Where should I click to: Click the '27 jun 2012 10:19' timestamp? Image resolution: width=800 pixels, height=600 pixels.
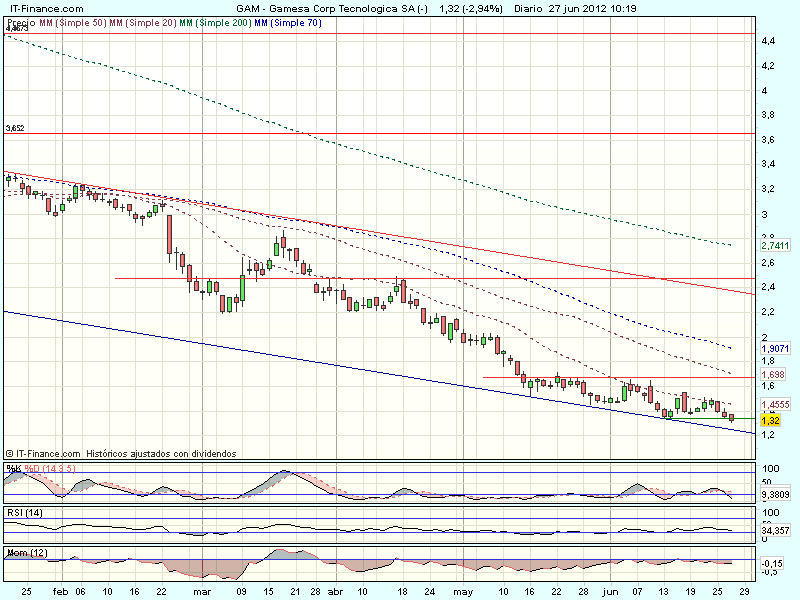593,8
